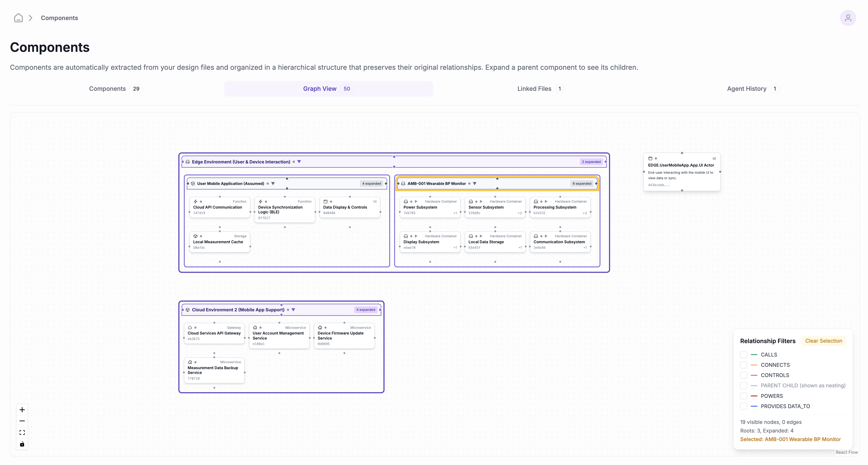This screenshot has height=465, width=868.
Task: Collapse the AMB-001 Wearable BP Monitor node
Action: pyautogui.click(x=474, y=184)
